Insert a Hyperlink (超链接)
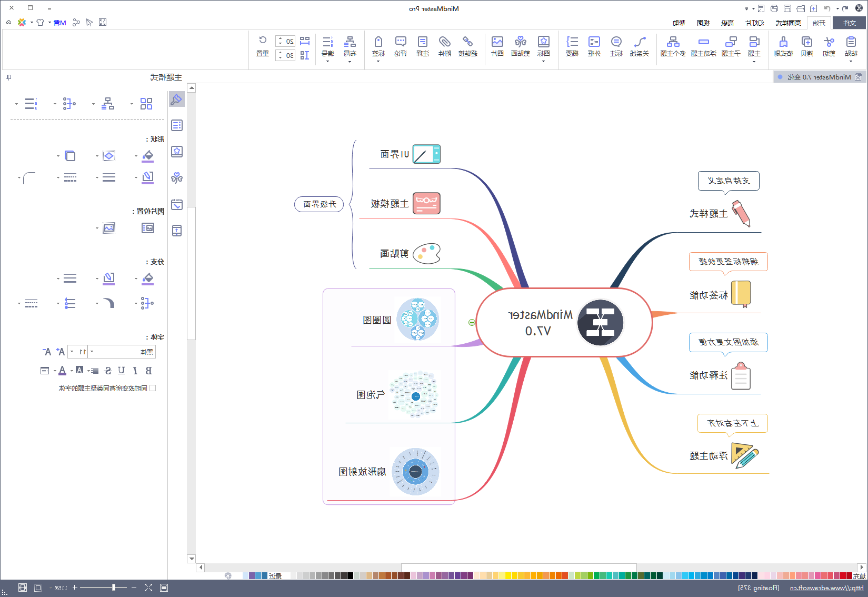 click(x=467, y=46)
